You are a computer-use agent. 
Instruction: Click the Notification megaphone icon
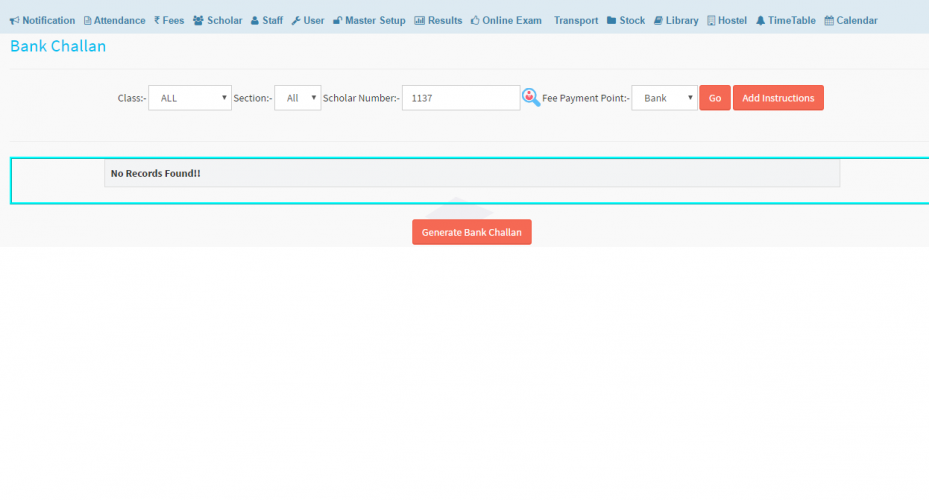(x=15, y=21)
